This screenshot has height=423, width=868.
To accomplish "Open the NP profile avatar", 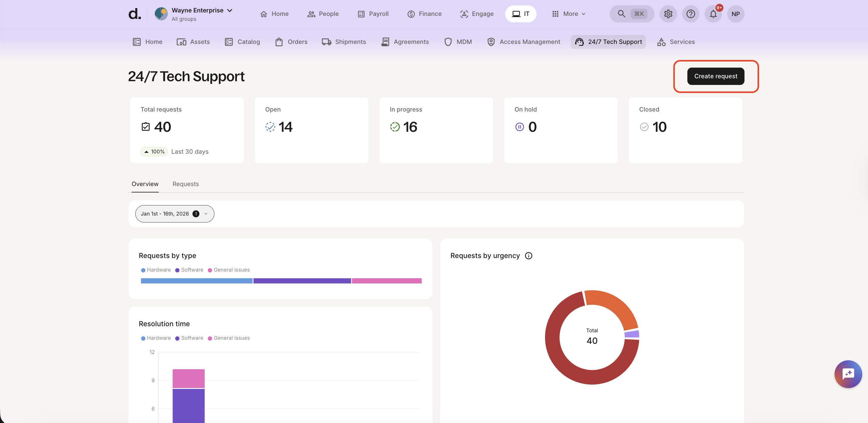I will click(735, 14).
